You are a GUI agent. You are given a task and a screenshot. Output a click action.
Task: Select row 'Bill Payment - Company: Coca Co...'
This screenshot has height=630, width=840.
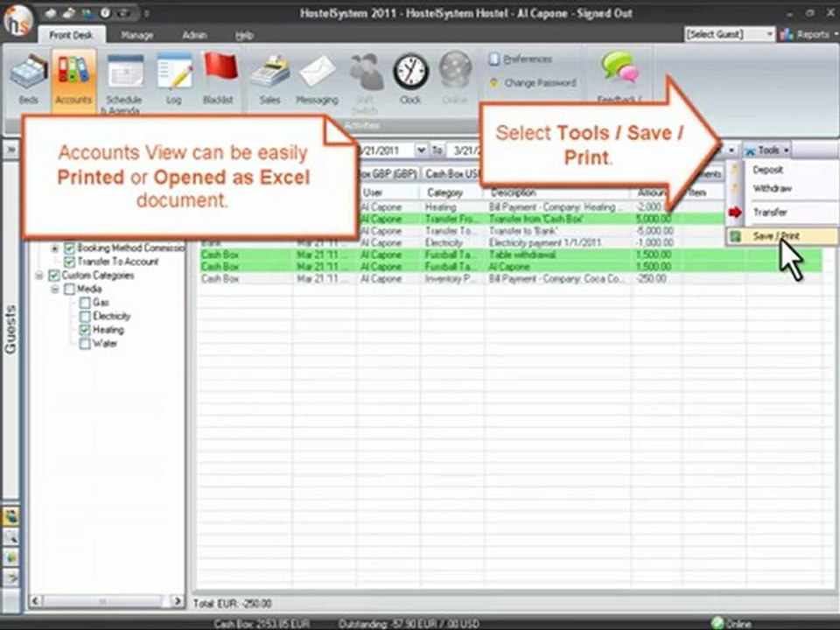511,278
